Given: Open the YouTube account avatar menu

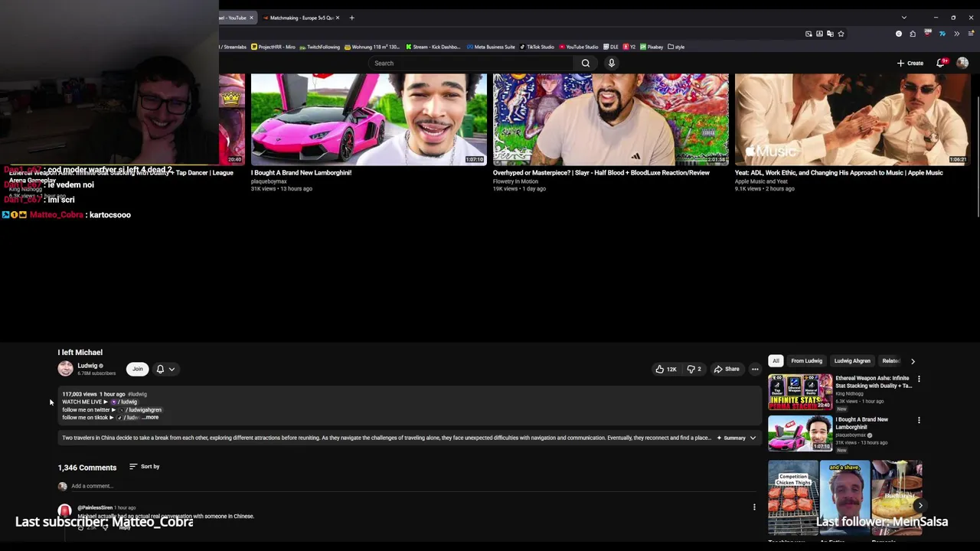Looking at the screenshot, I should [962, 63].
